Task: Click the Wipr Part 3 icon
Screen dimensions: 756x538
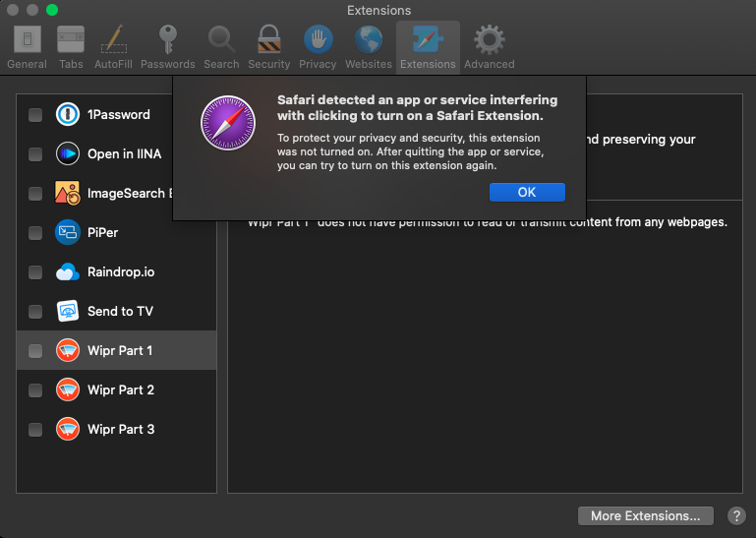Action: [x=68, y=430]
